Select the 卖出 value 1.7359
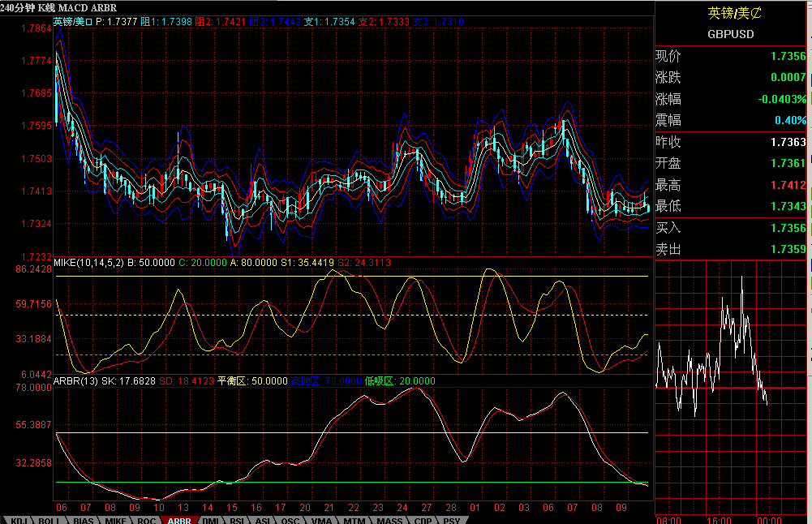 pos(788,249)
